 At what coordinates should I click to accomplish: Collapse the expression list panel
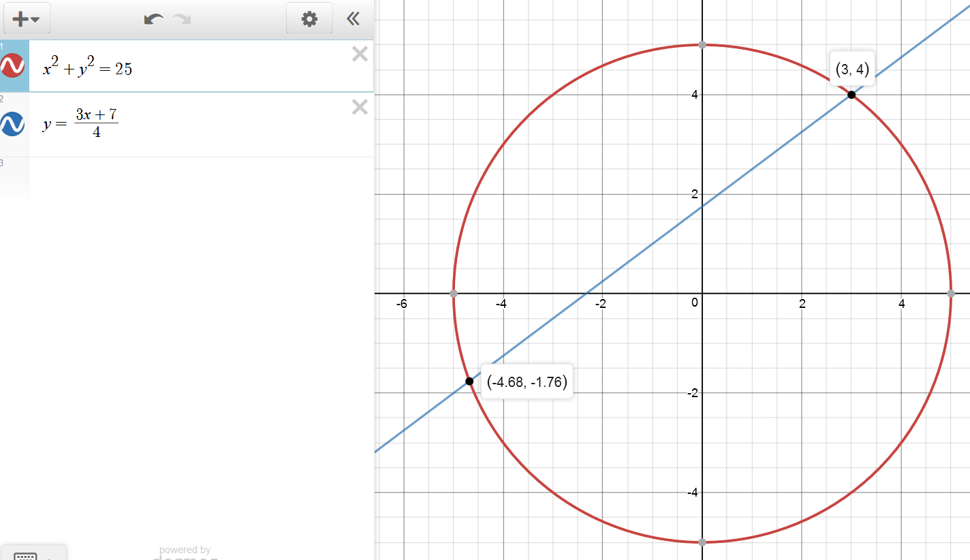click(353, 19)
